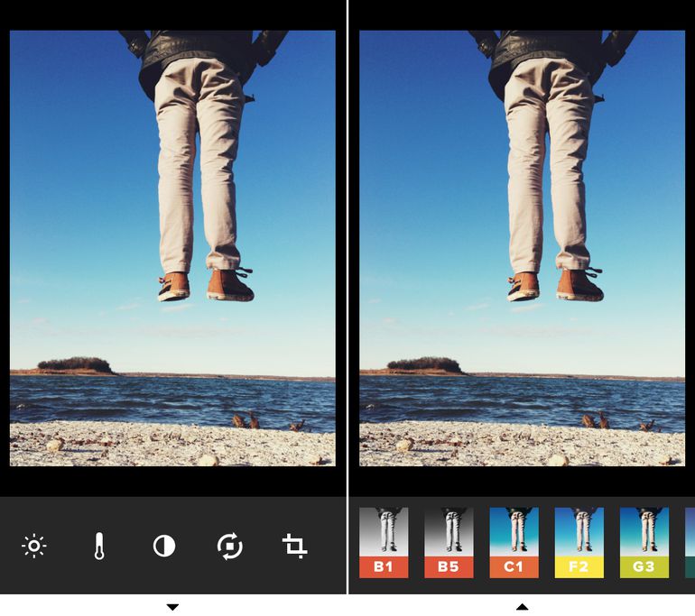The height and width of the screenshot is (616, 695).
Task: Tap the orange C1 preset label
Action: (x=514, y=567)
